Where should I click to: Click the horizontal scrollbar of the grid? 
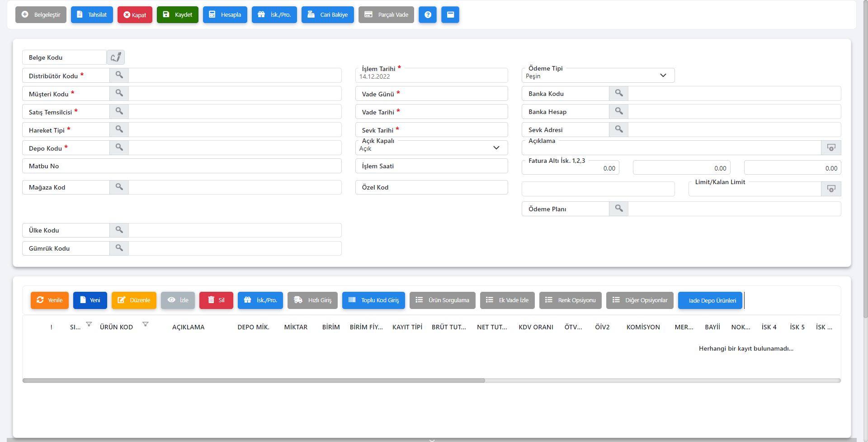click(253, 380)
